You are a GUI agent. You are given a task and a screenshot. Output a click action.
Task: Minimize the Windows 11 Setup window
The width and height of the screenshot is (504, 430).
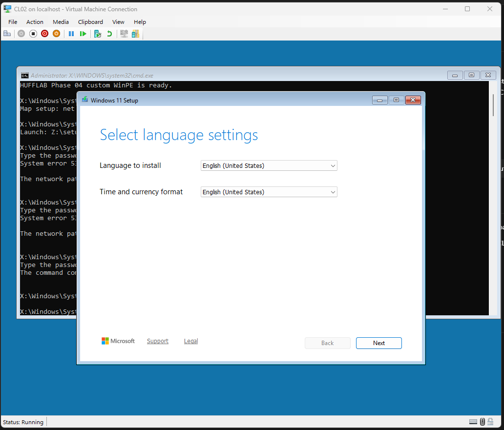click(x=379, y=100)
